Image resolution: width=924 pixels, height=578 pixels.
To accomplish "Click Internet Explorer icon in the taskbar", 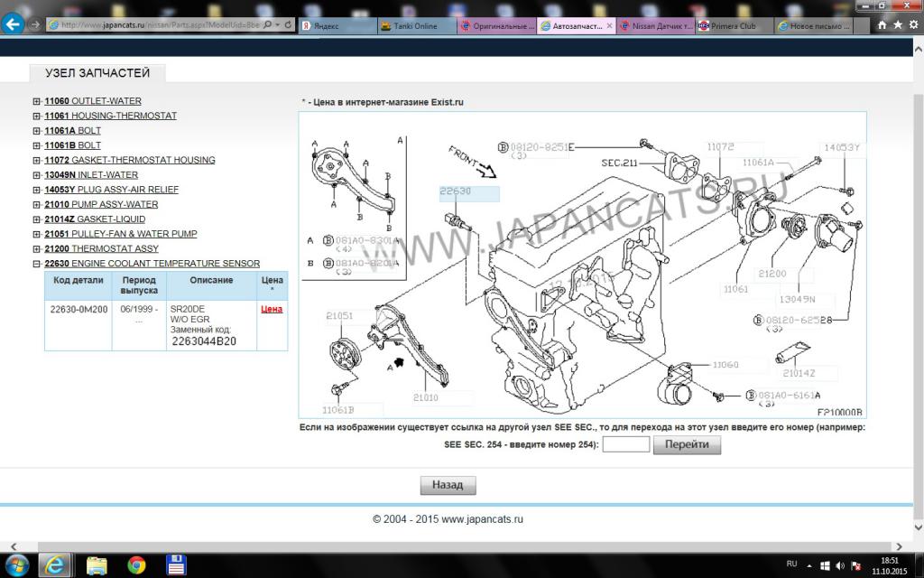I will pos(55,565).
